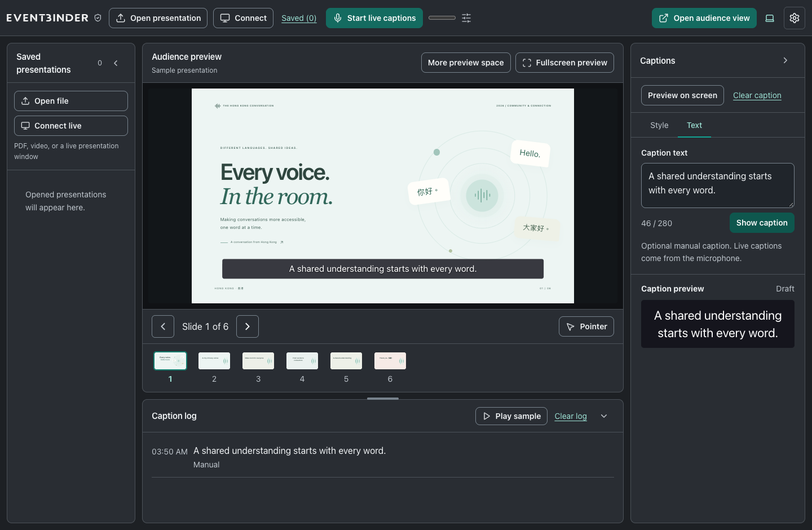The image size is (812, 530).
Task: Click the 03:50 AM log timestamp
Action: 170,452
